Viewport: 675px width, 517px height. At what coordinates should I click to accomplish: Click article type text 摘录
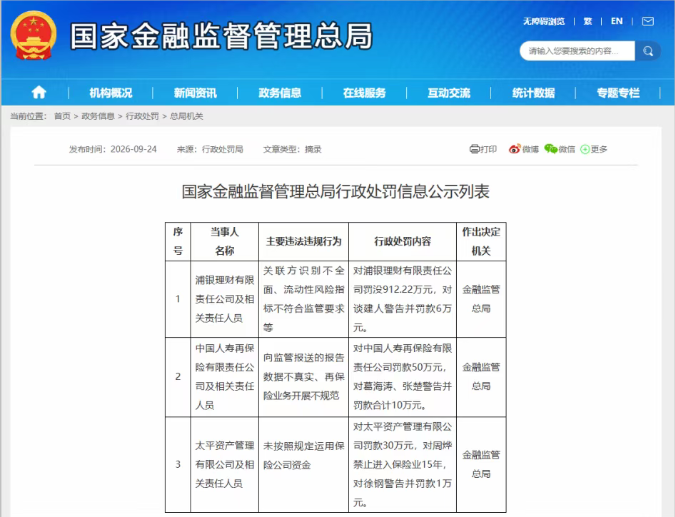pos(313,149)
